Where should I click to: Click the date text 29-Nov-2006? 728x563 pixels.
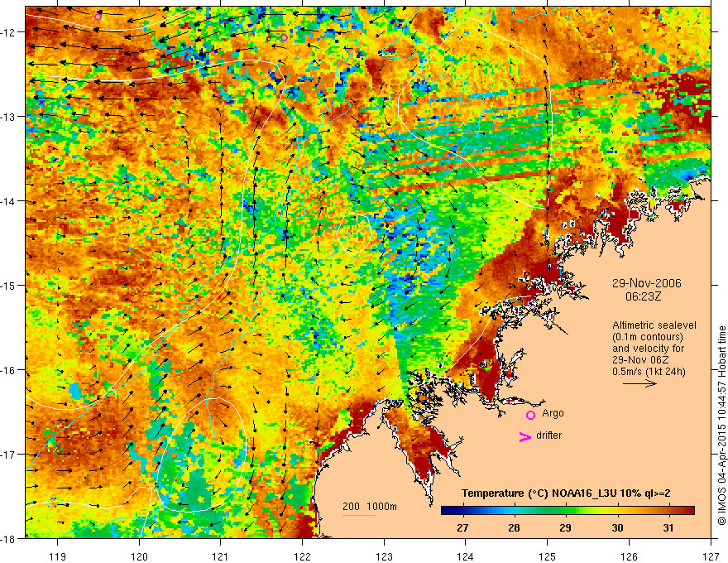(x=646, y=283)
